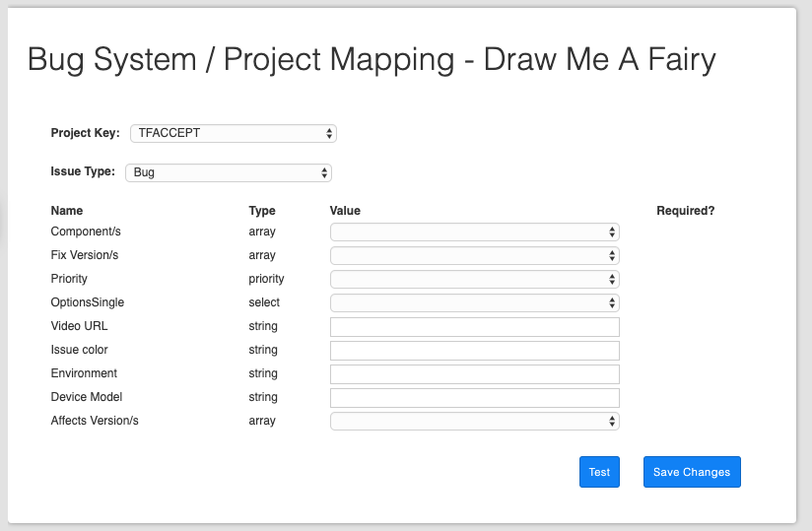Viewport: 812px width, 531px height.
Task: Expand the Issue Type dropdown
Action: tap(229, 172)
